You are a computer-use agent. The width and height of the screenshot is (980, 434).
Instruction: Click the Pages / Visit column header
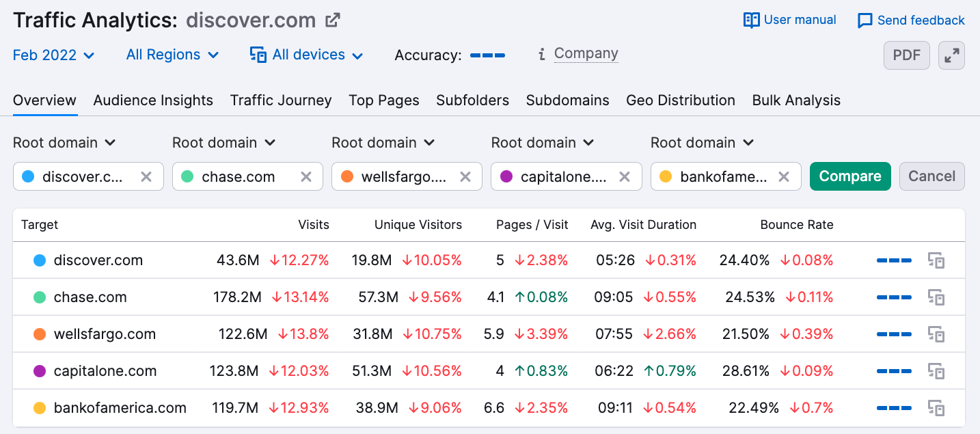click(532, 225)
